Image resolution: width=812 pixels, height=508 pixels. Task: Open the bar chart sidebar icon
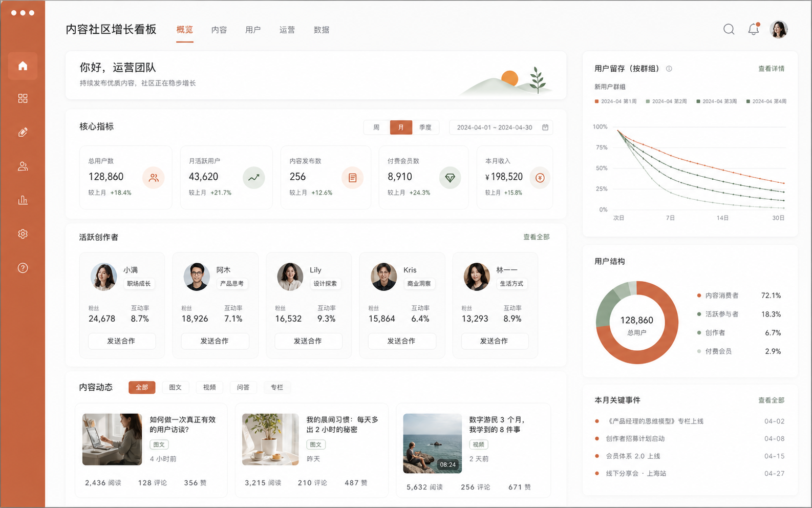click(23, 200)
